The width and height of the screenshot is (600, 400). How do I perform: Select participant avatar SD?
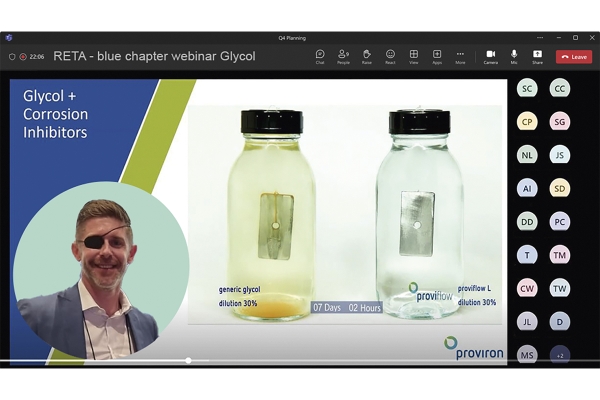pos(559,189)
